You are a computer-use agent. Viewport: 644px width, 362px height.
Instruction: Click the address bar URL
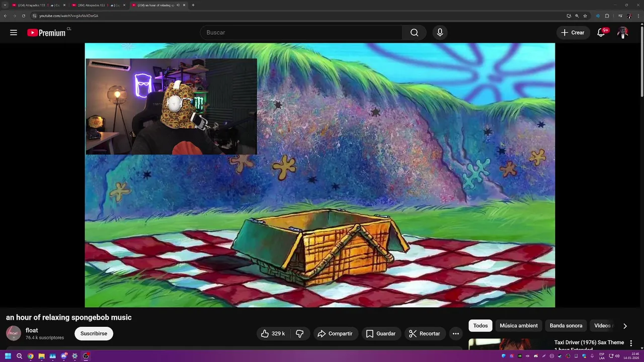(69, 16)
